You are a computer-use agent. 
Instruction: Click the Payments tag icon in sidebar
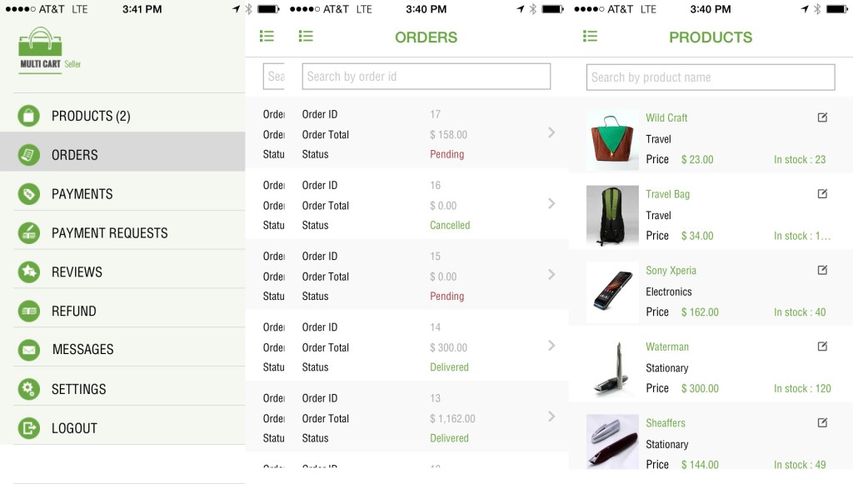(29, 194)
